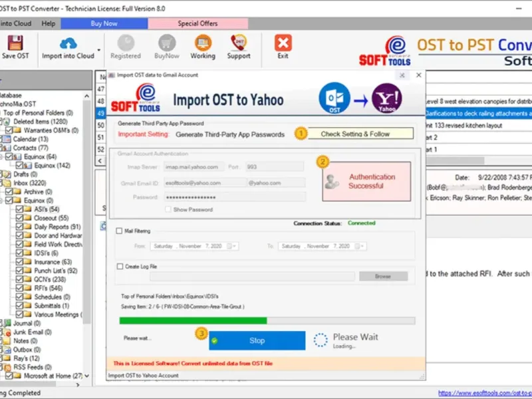The width and height of the screenshot is (532, 399).
Task: Click the log file path field
Action: (x=253, y=277)
